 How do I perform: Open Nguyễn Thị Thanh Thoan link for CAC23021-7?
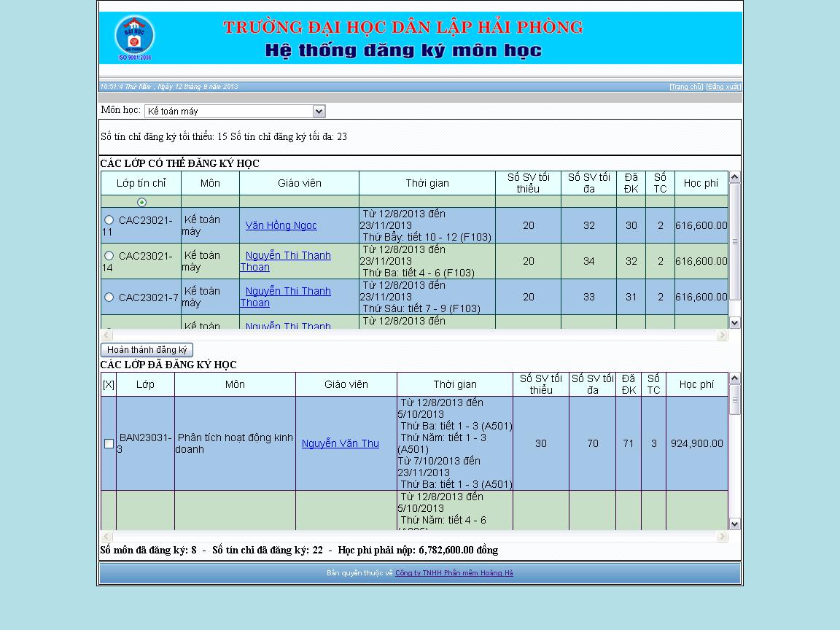point(286,297)
